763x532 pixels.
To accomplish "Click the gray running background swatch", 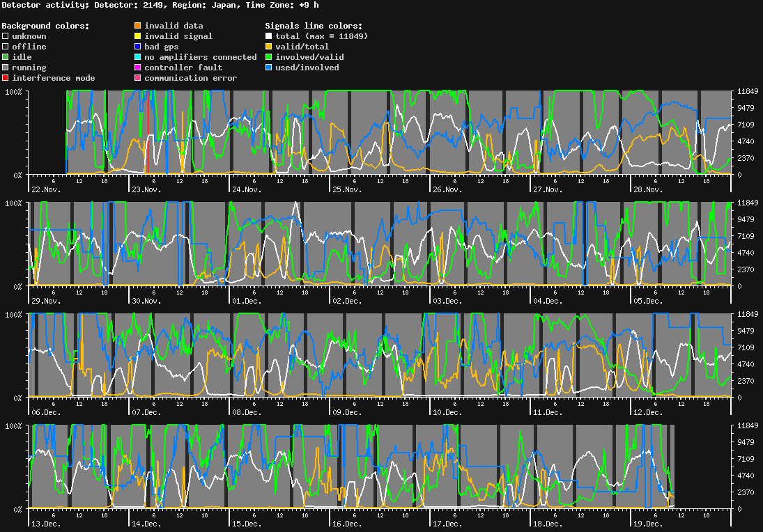I will coord(6,68).
